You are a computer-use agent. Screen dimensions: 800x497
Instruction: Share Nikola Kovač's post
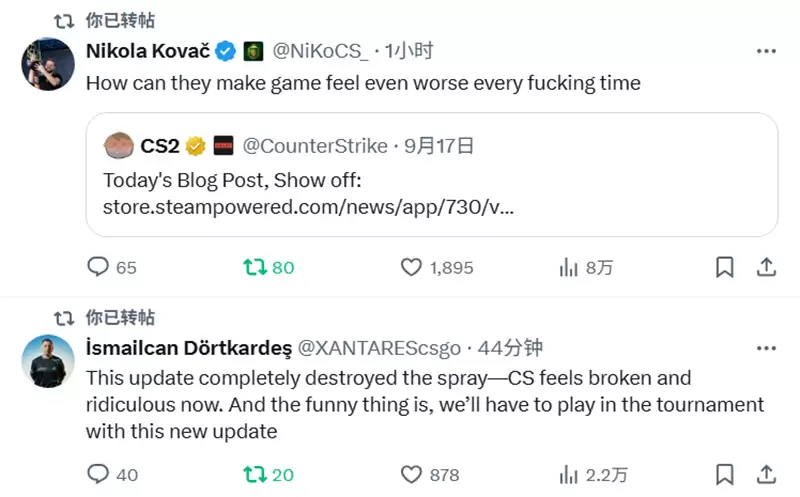pos(766,267)
